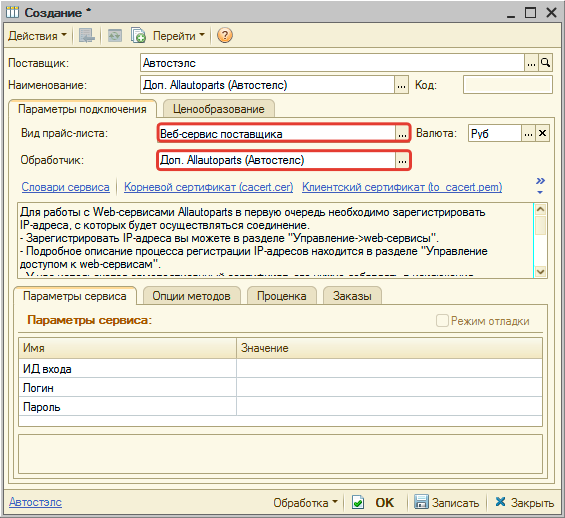Image resolution: width=565 pixels, height=518 pixels.
Task: Switch to Заказы tab
Action: [x=352, y=296]
